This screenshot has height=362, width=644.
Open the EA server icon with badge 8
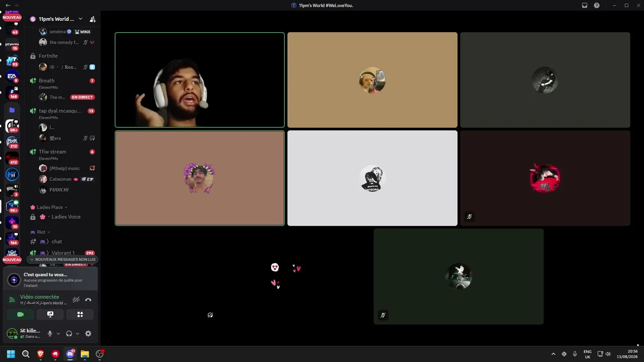tap(12, 76)
